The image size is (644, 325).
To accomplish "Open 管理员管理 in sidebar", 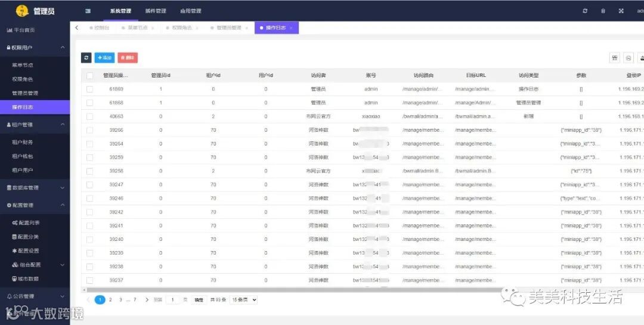I will 25,93.
